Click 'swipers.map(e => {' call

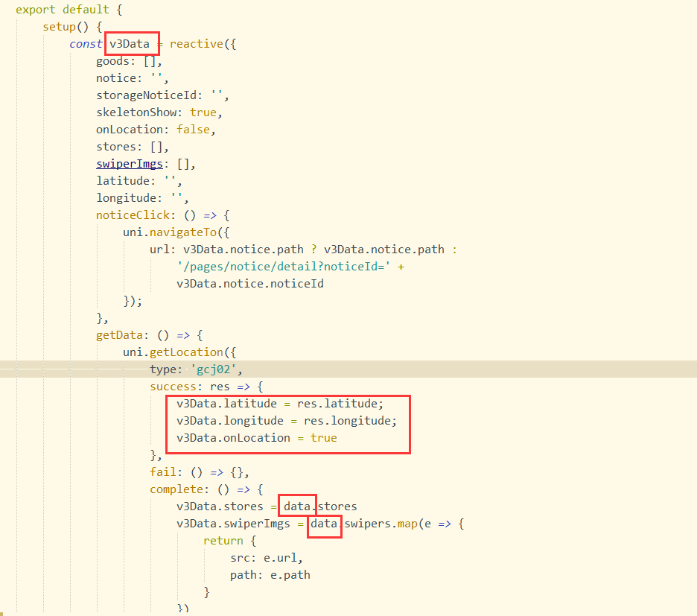click(x=404, y=524)
